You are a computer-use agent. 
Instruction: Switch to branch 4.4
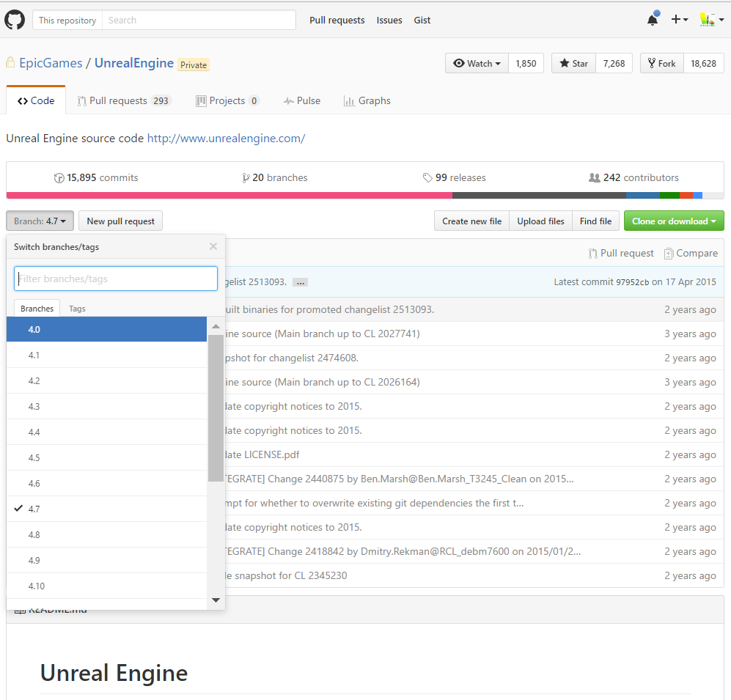[107, 432]
